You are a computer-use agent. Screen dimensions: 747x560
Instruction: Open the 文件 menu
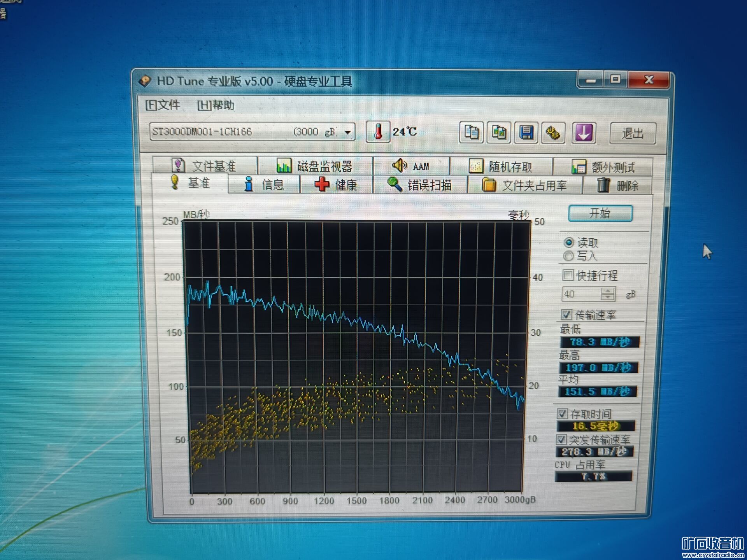pyautogui.click(x=162, y=105)
